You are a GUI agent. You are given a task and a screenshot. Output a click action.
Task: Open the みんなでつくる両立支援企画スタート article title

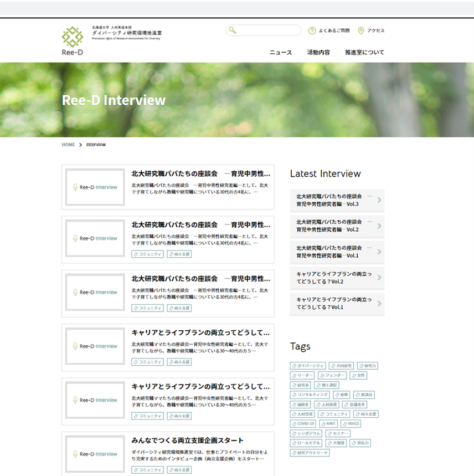pos(187,441)
